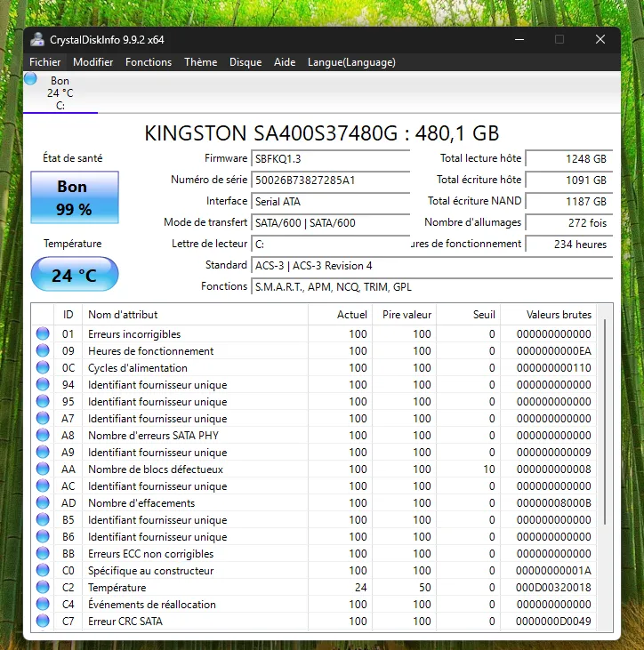Click status orb for Spécifique au constructeur

43,570
